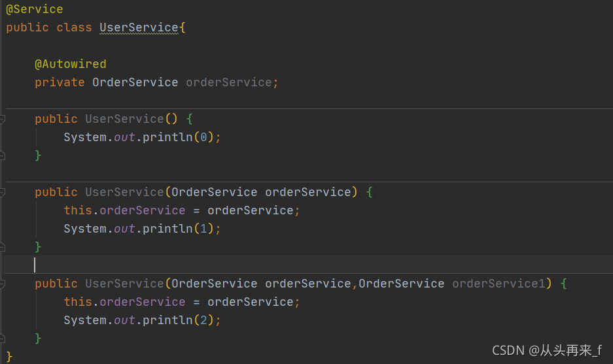Click the @Service annotation

tap(35, 9)
